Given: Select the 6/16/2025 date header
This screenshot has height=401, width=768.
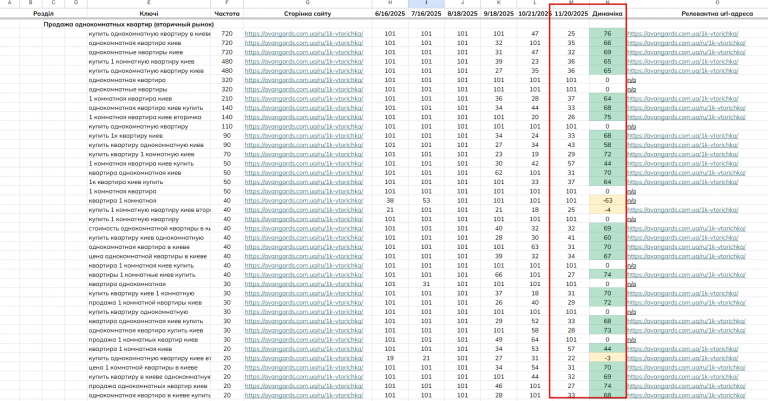Looking at the screenshot, I should 390,14.
